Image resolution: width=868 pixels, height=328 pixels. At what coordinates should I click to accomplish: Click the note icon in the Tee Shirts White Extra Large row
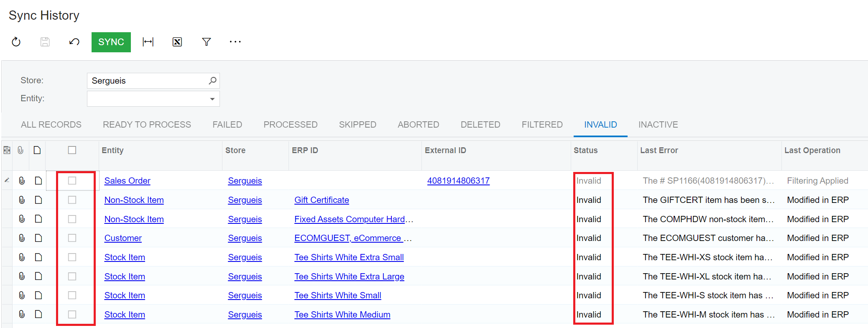coord(38,276)
